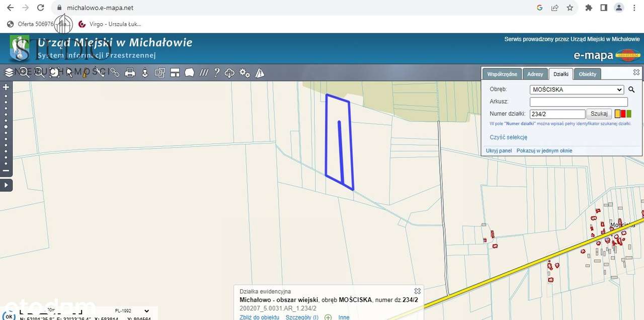The height and width of the screenshot is (320, 644).
Task: Click the warning triangle icon in toolbar
Action: point(260,73)
